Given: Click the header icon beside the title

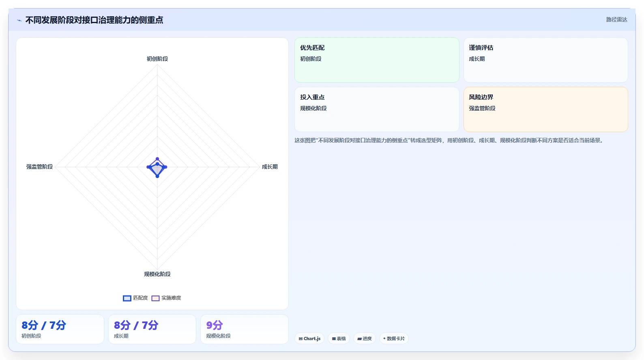Looking at the screenshot, I should coord(19,20).
